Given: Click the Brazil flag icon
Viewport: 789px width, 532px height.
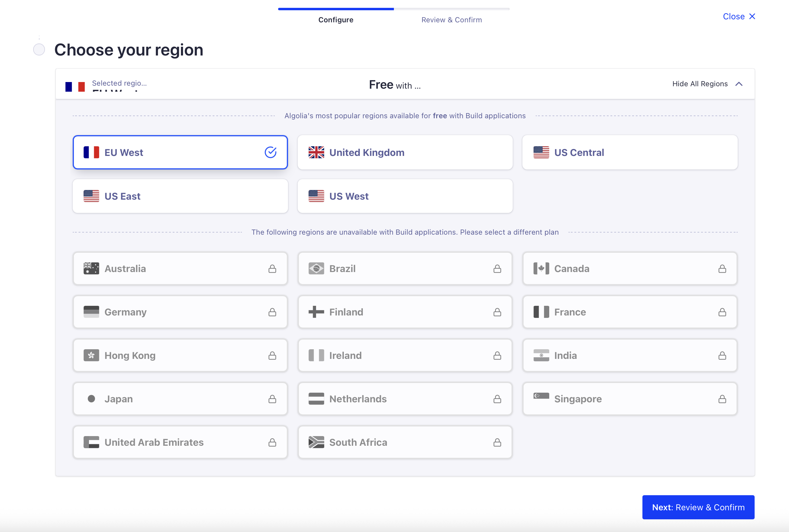Looking at the screenshot, I should [x=316, y=269].
